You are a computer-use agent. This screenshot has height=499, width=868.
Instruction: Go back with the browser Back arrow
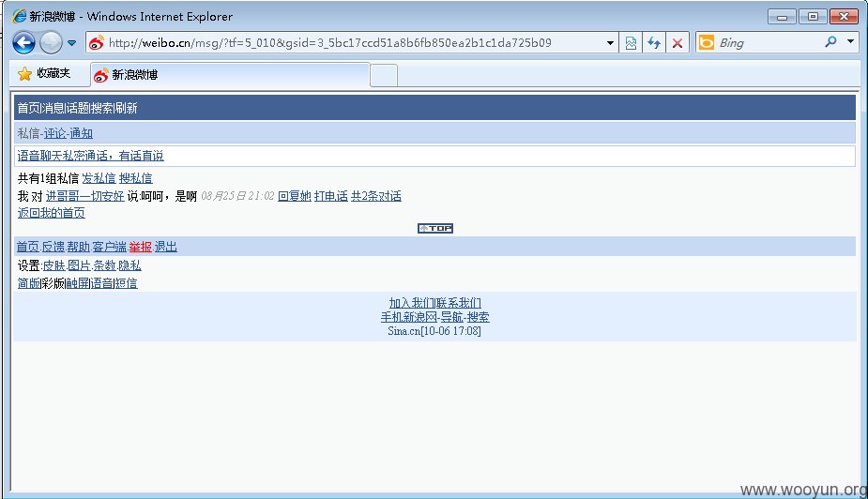tap(23, 42)
